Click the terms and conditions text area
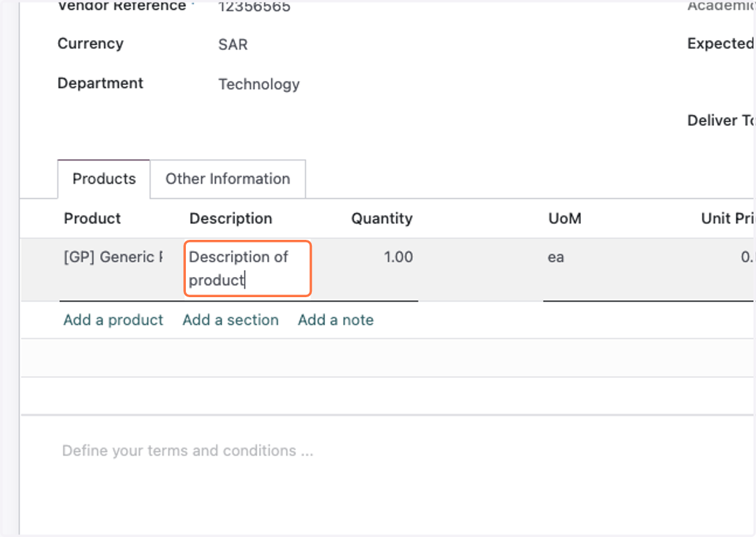The image size is (756, 537). click(188, 451)
